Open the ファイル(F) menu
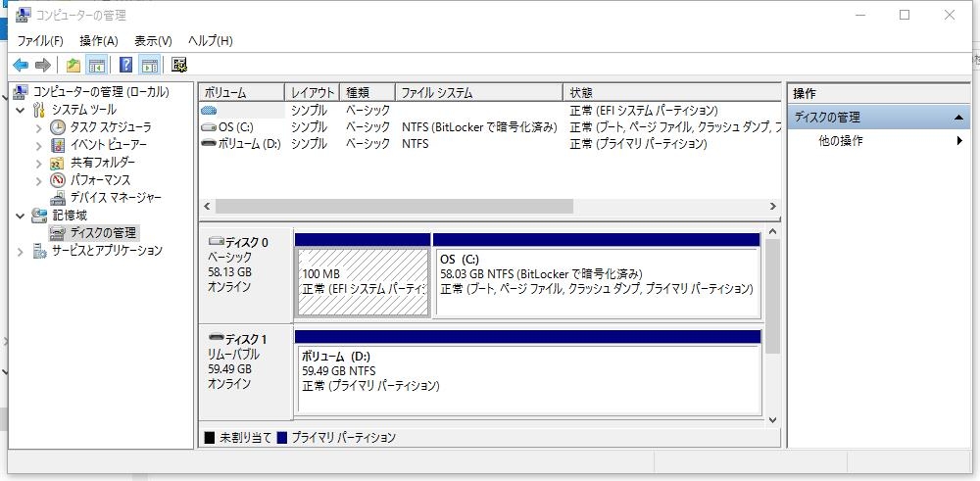Image resolution: width=980 pixels, height=481 pixels. pos(40,40)
